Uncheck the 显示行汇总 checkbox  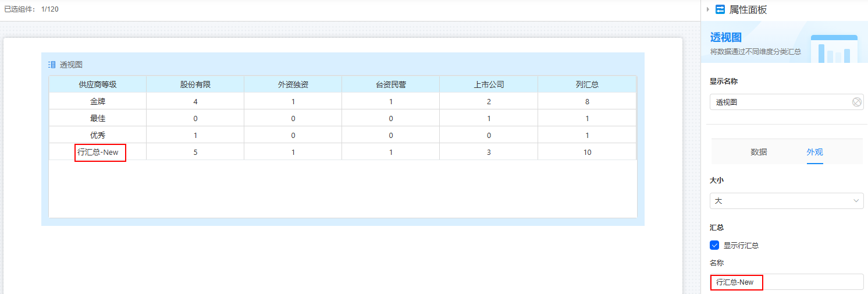pyautogui.click(x=715, y=245)
